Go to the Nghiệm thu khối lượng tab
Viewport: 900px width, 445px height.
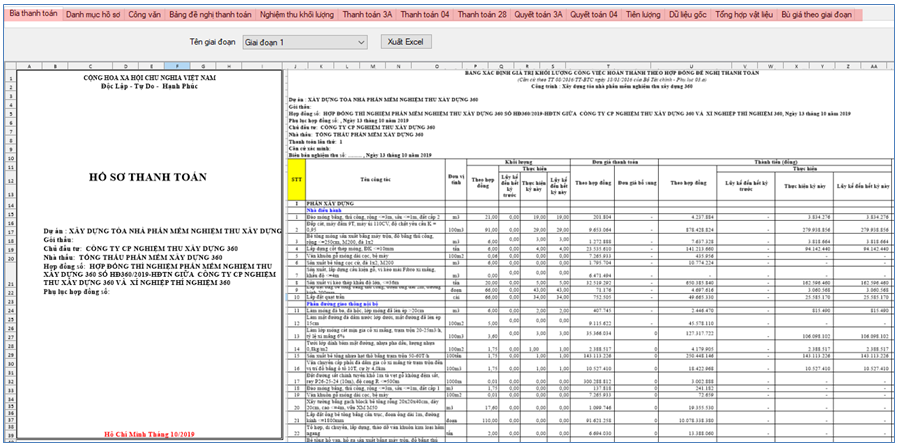297,15
